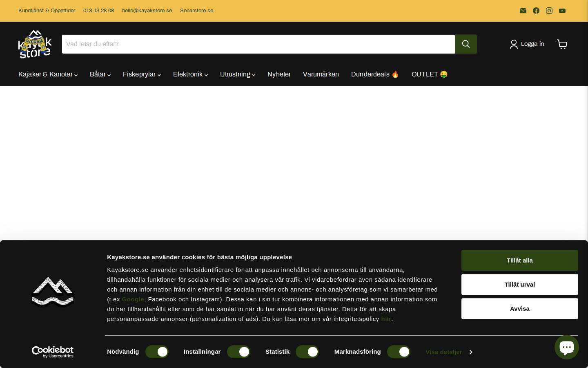588x368 pixels.
Task: Click the phone number 013-13 28 08
Action: coord(98,11)
